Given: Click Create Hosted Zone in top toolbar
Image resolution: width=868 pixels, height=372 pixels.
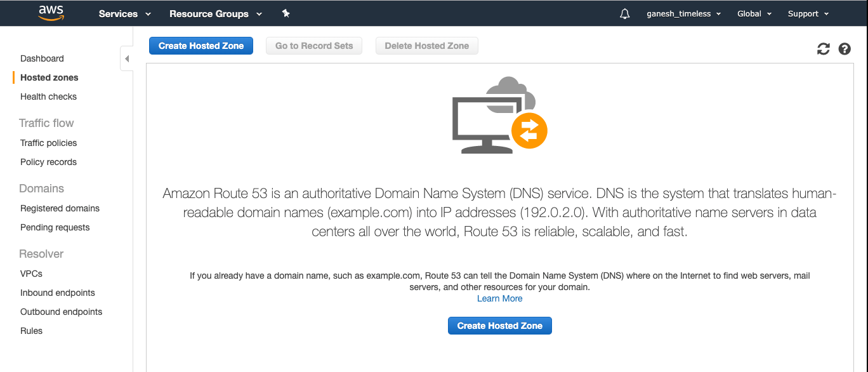Looking at the screenshot, I should click(x=201, y=46).
